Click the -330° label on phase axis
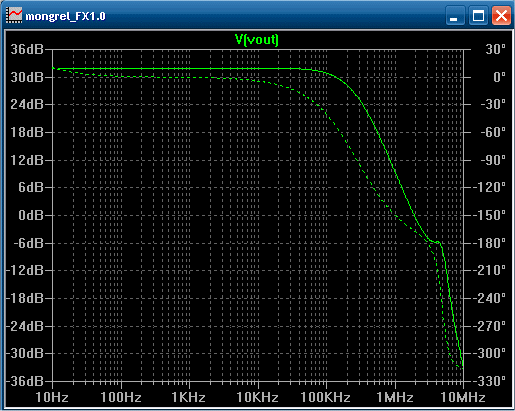 click(x=489, y=381)
